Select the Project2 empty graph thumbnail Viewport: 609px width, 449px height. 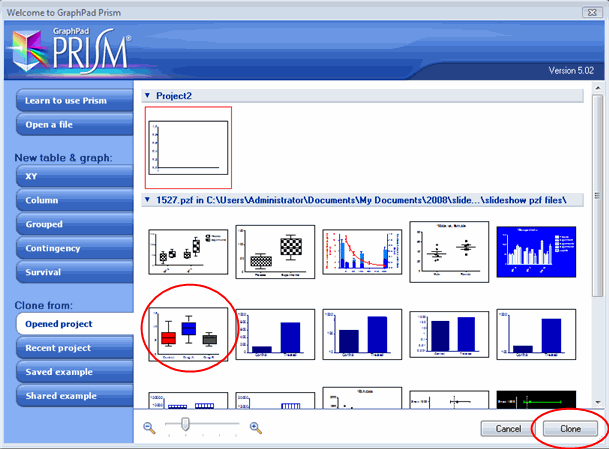click(x=188, y=147)
